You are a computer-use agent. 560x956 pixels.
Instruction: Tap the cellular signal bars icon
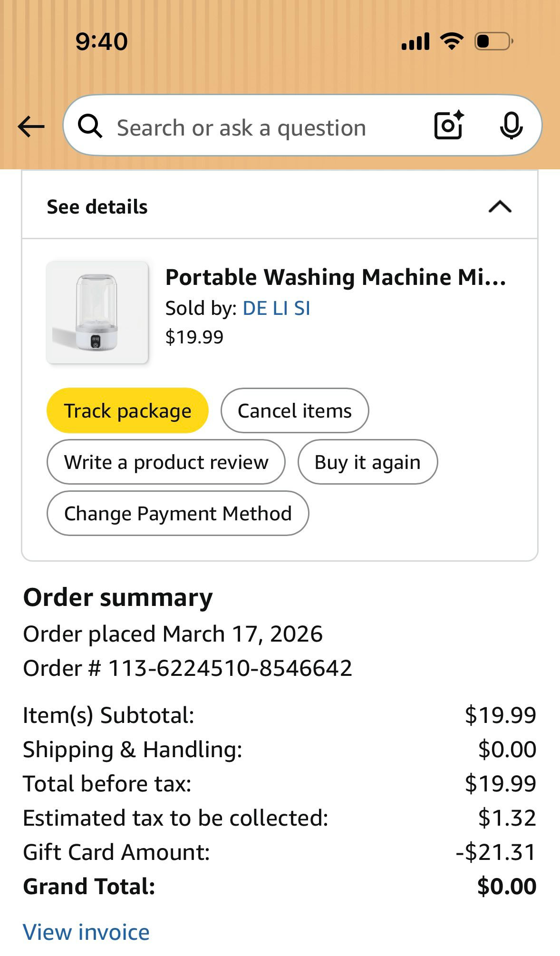pyautogui.click(x=415, y=41)
